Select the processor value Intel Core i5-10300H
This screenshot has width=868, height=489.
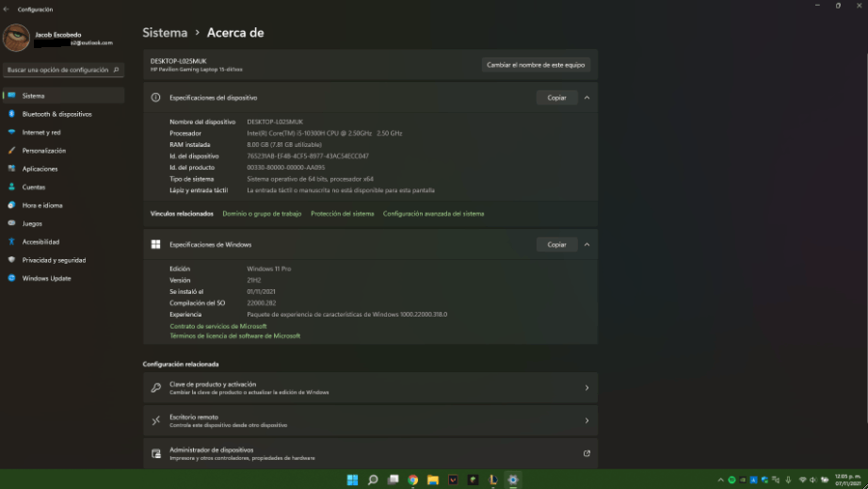[x=325, y=134]
